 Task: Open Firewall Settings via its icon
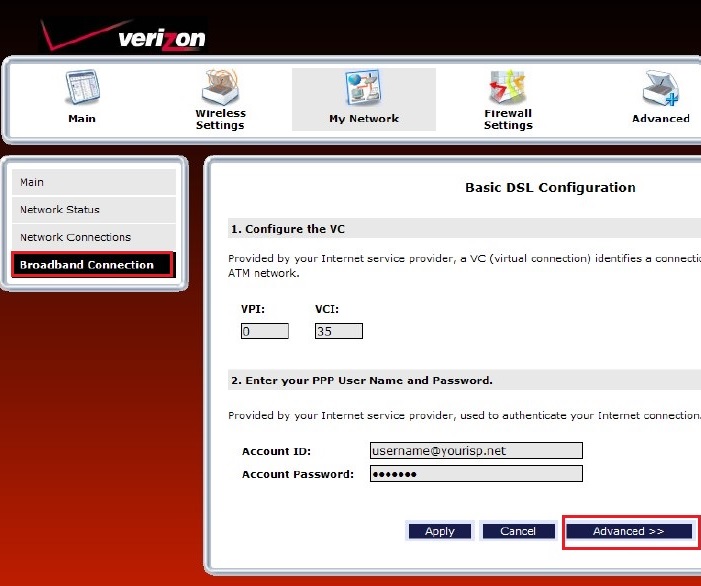pos(507,87)
